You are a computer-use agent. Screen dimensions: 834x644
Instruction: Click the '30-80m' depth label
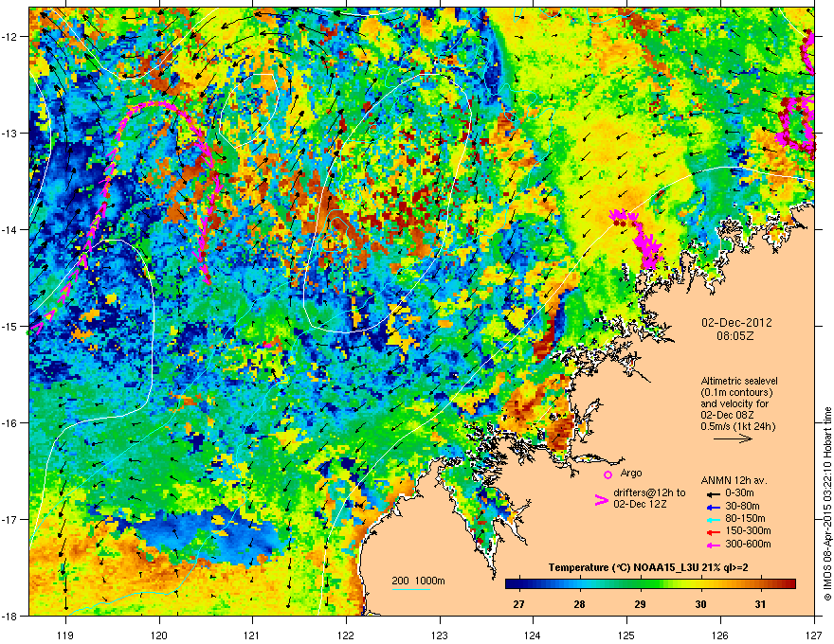click(x=742, y=507)
